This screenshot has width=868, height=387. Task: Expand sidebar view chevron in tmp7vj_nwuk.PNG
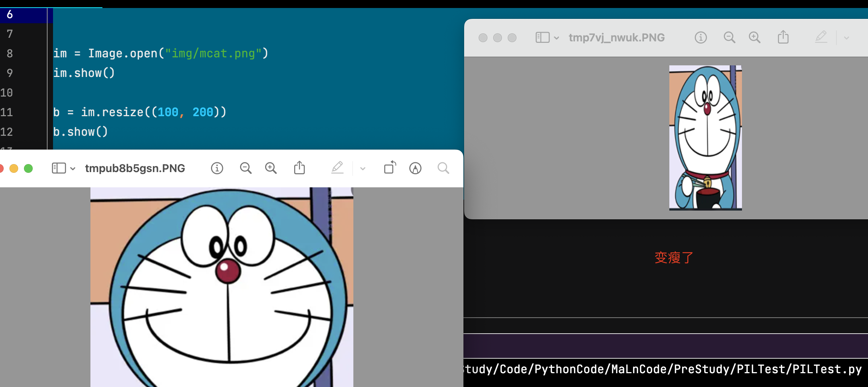556,38
